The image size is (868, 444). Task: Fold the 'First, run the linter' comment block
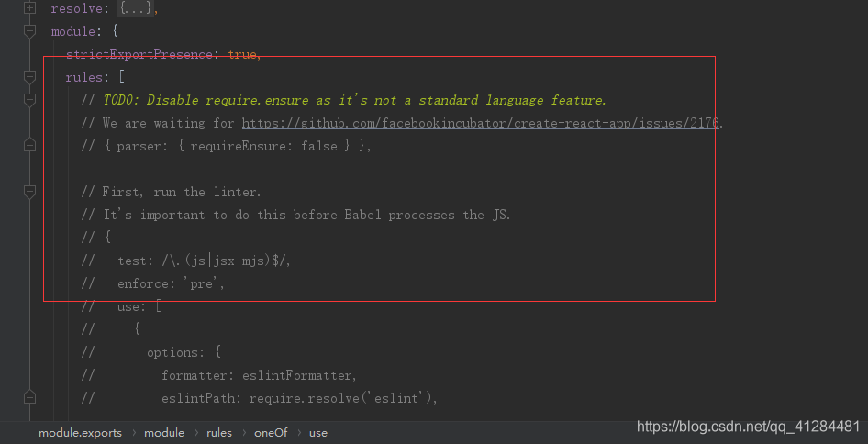pyautogui.click(x=30, y=192)
